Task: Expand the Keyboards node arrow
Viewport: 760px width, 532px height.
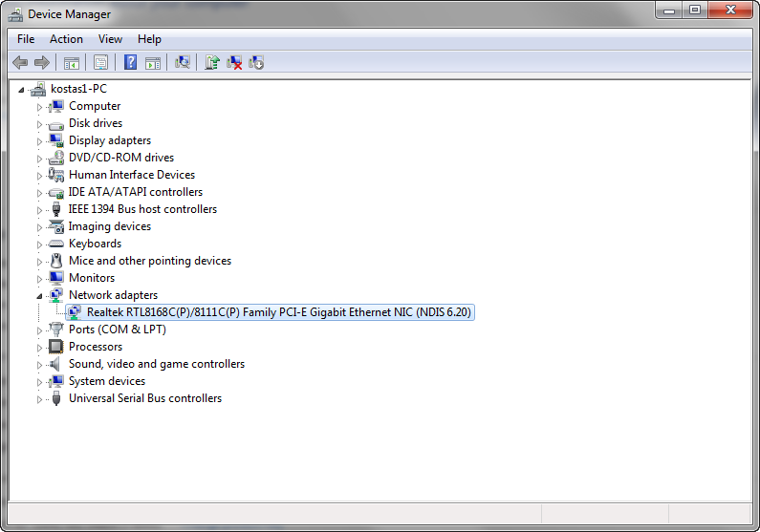Action: 39,245
